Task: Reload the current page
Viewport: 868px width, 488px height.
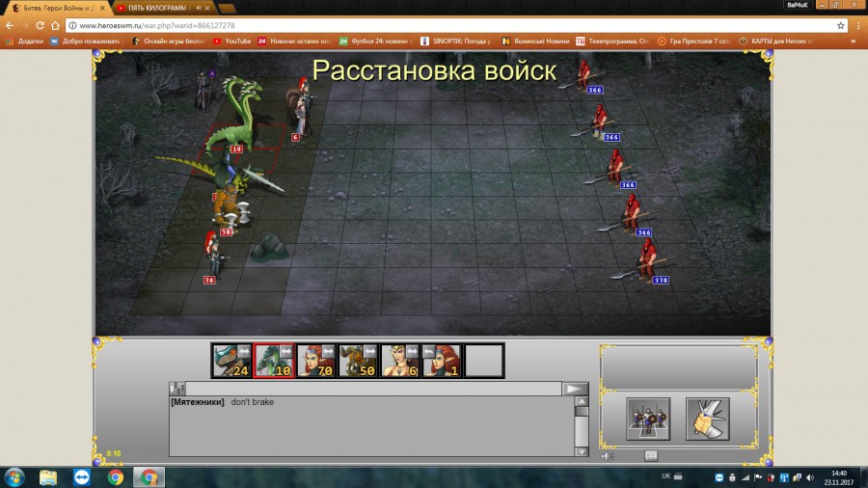Action: pyautogui.click(x=40, y=25)
